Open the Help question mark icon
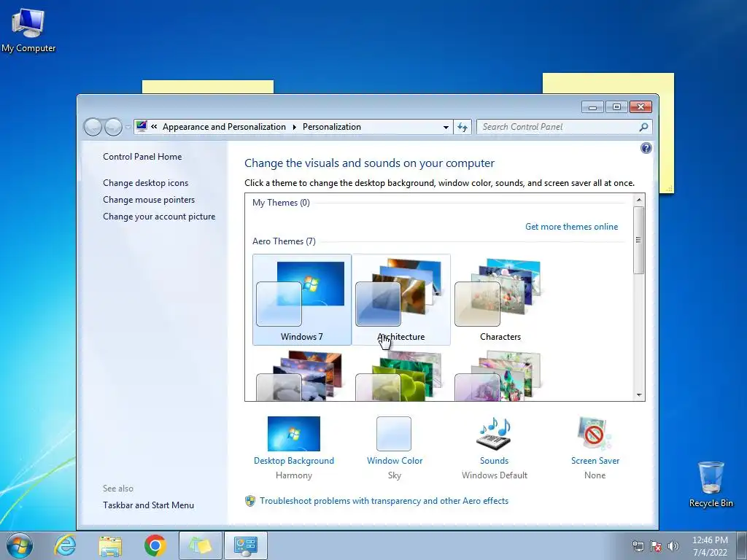Screen dimensions: 747x560 646,148
